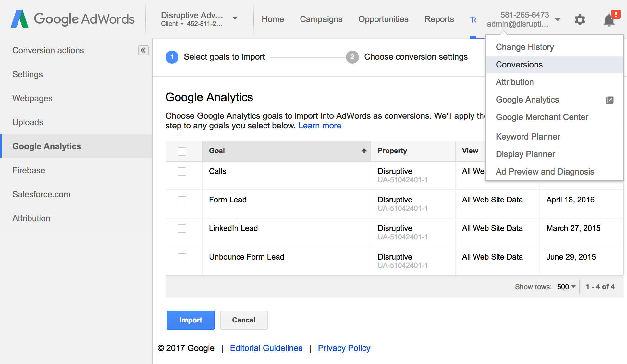Toggle the select-all checkbox in the table header
The height and width of the screenshot is (364, 627).
182,151
